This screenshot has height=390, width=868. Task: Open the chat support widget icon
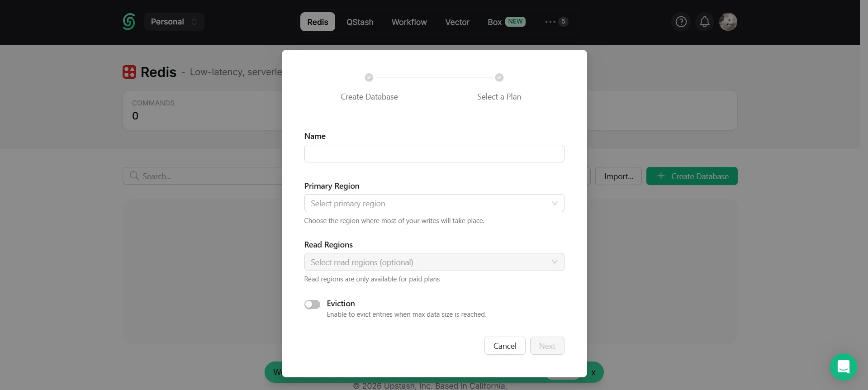(843, 366)
